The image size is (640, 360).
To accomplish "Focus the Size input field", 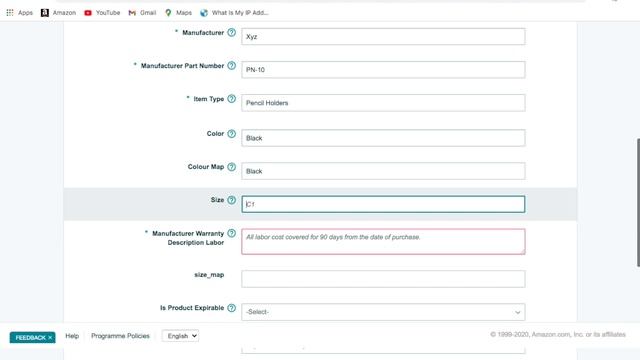I will pyautogui.click(x=383, y=204).
